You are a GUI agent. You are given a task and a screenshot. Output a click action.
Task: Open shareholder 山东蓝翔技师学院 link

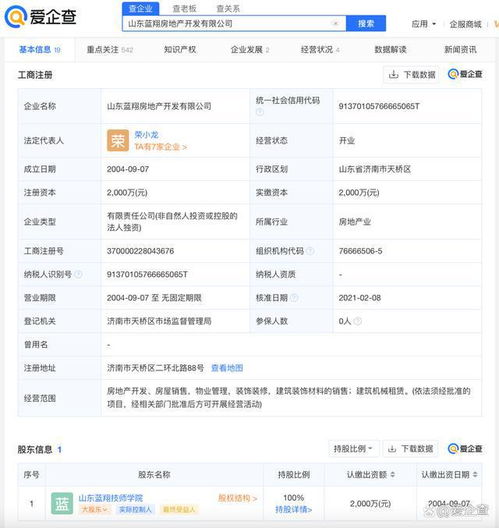111,498
